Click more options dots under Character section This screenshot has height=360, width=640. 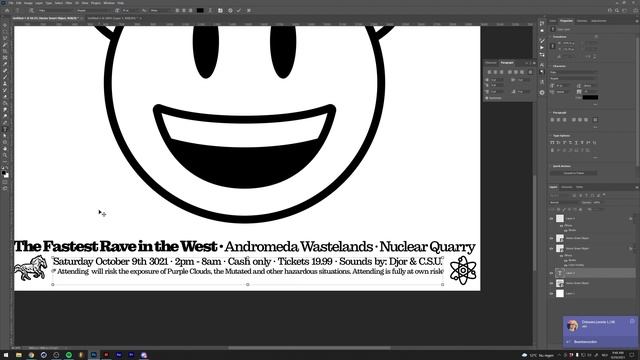click(596, 104)
